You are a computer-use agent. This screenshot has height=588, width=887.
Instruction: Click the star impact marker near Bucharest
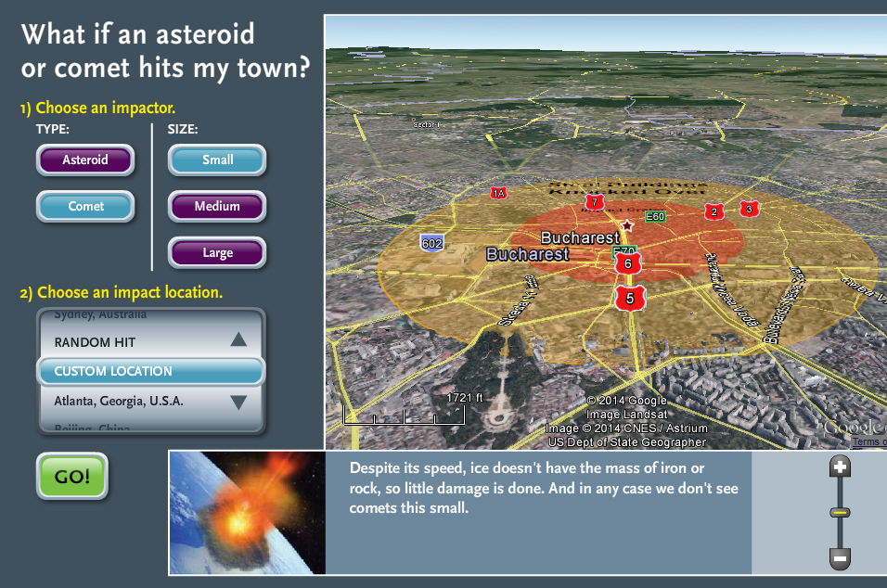click(x=627, y=225)
